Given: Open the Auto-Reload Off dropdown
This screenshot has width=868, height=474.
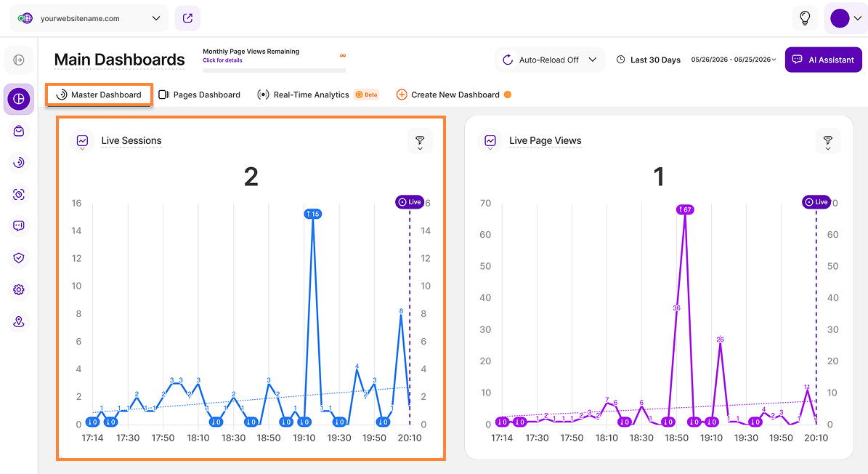Looking at the screenshot, I should pos(550,60).
